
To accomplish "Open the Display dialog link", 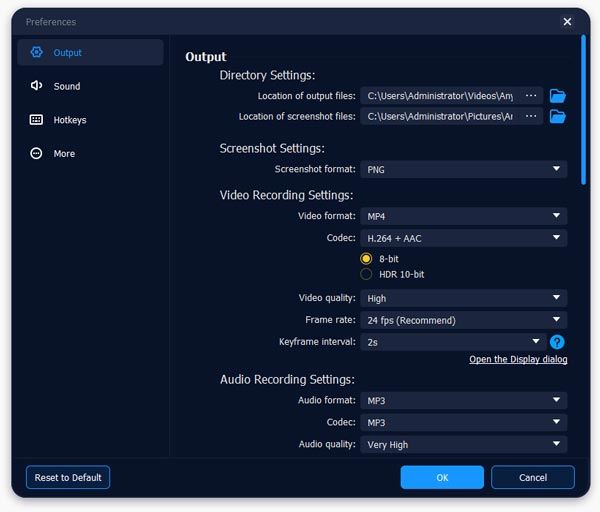I will point(518,360).
